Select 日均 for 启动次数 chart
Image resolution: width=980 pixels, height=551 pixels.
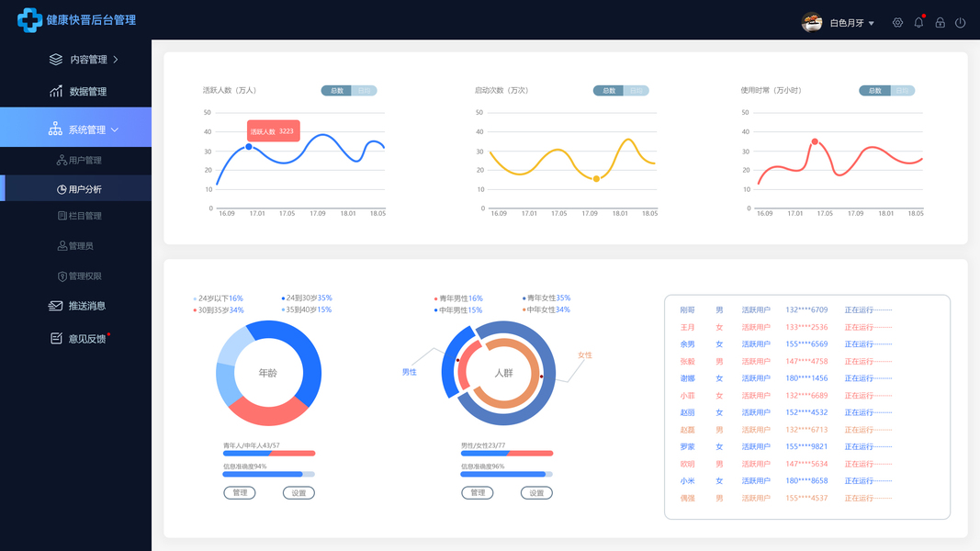[636, 91]
